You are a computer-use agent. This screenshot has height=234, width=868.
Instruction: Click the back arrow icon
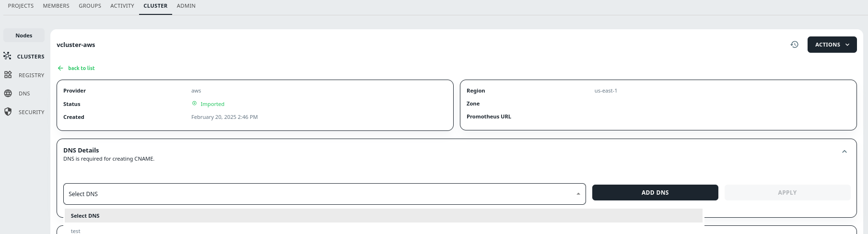pyautogui.click(x=60, y=68)
